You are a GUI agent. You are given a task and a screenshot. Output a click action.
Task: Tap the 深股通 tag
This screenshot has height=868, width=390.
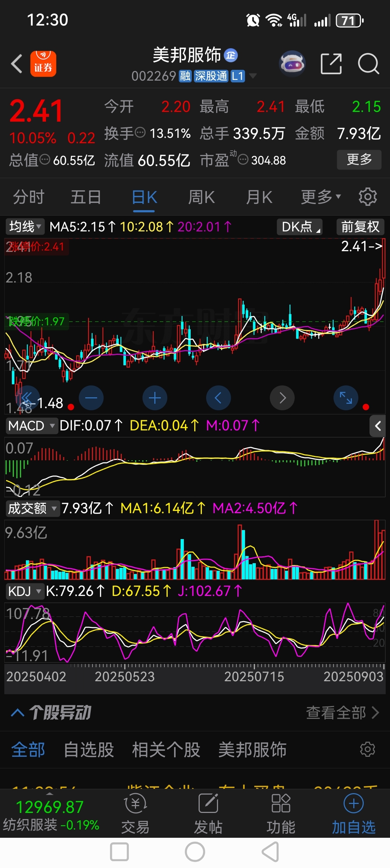point(211,76)
